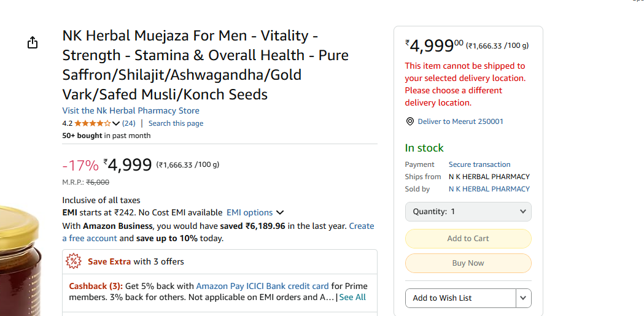Open the Quantity dropdown

pyautogui.click(x=468, y=212)
